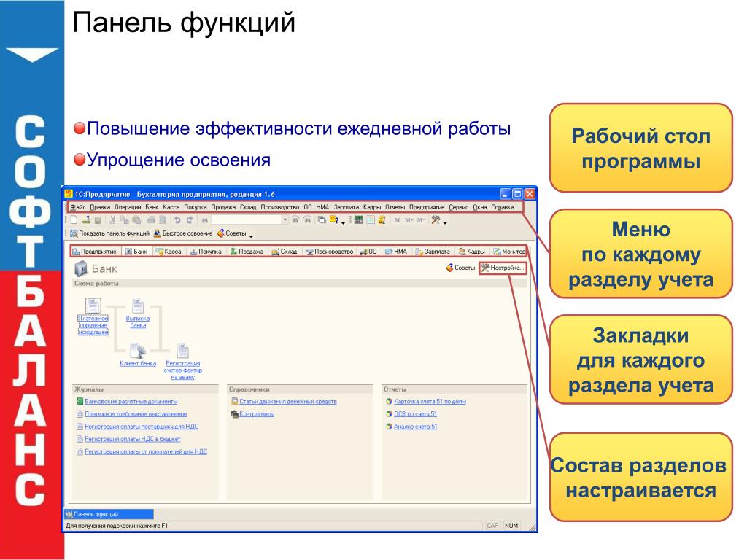Open the Отчеты menu

pyautogui.click(x=395, y=207)
